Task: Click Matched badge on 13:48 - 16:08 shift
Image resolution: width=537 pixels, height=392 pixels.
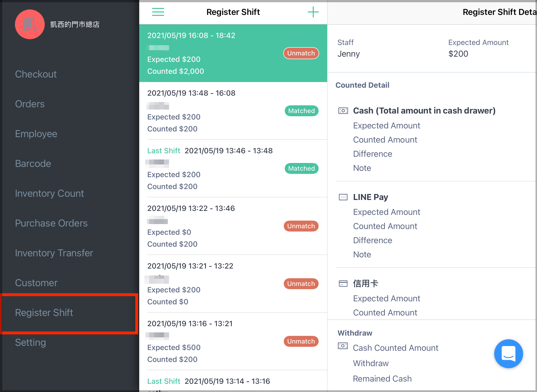Action: [x=302, y=111]
